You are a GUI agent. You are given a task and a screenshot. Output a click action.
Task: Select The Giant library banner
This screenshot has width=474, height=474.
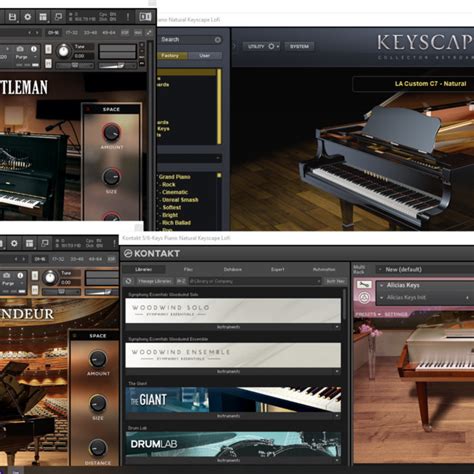tap(233, 400)
